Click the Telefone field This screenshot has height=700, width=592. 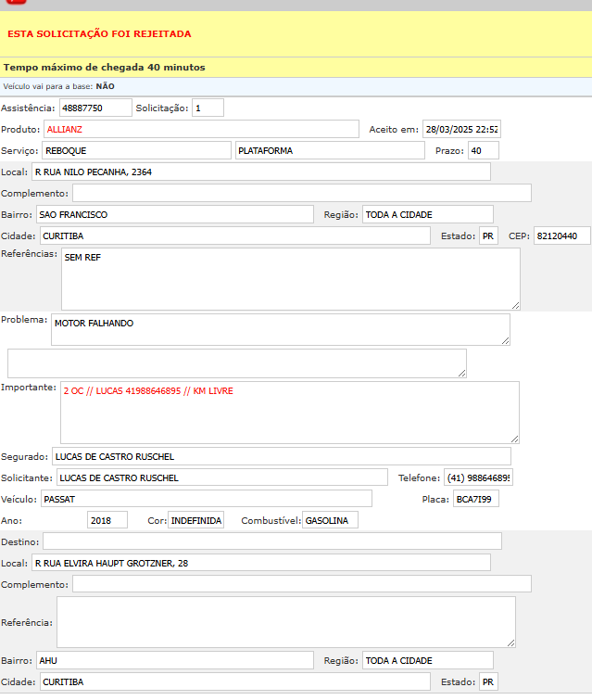click(x=478, y=477)
